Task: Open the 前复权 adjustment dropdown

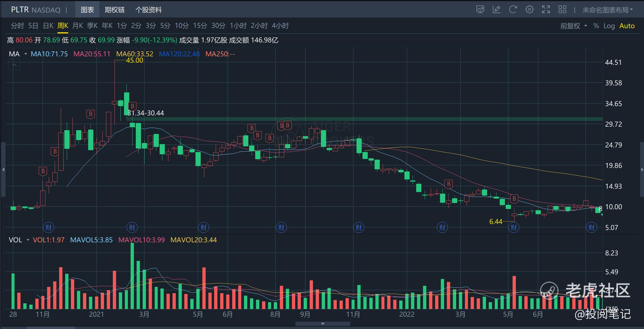Action: 574,26
